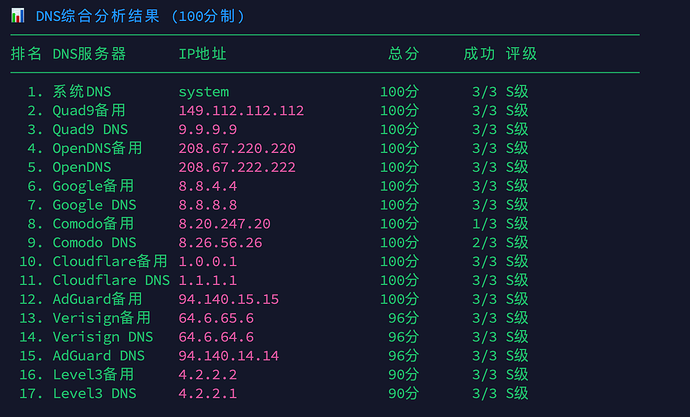Click the 96分 score of Verisign DNS
The image size is (690, 417).
[x=404, y=337]
